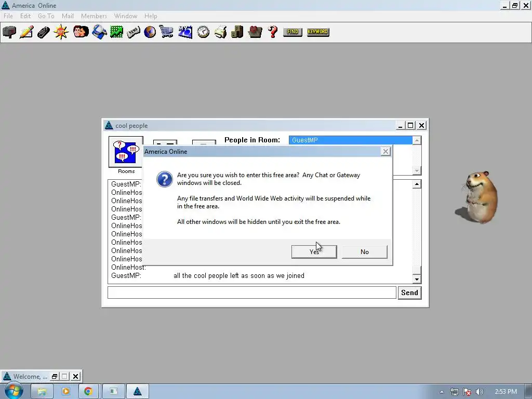532x399 pixels.
Task: Click the Compose Mail pencil icon
Action: point(26,32)
